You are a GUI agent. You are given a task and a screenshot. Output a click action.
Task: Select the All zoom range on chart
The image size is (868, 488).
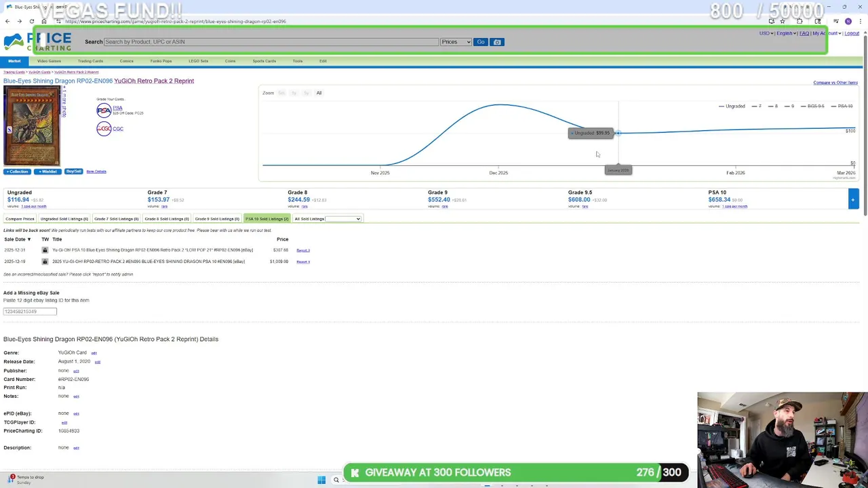tap(319, 93)
